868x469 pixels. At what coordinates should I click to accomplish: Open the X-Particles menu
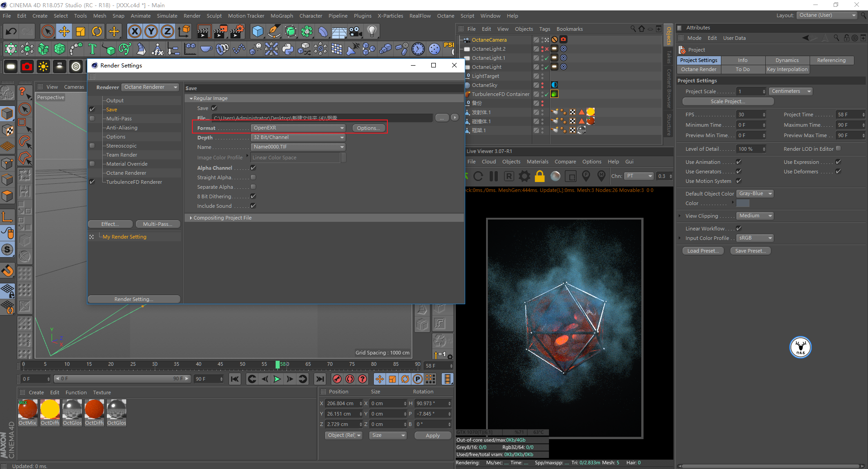(x=390, y=16)
